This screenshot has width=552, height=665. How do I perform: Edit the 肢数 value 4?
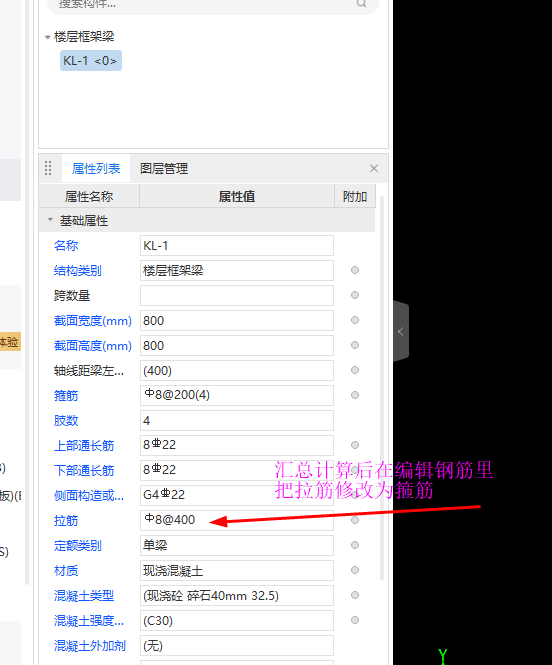coord(237,421)
